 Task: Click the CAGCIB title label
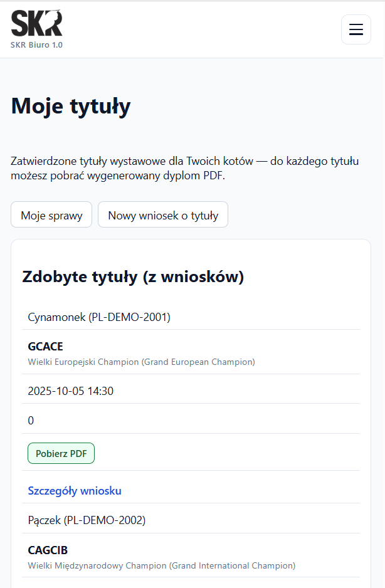click(x=47, y=550)
